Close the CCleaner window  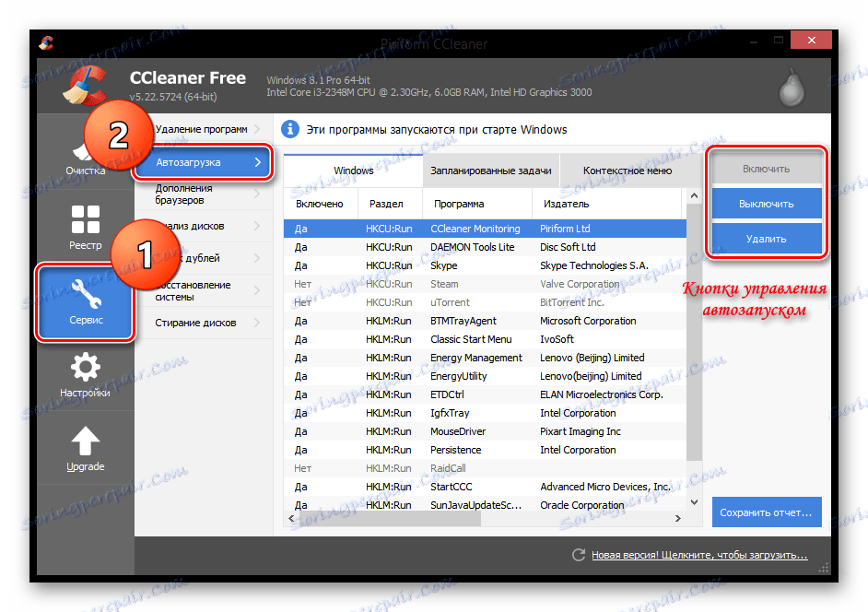[811, 40]
